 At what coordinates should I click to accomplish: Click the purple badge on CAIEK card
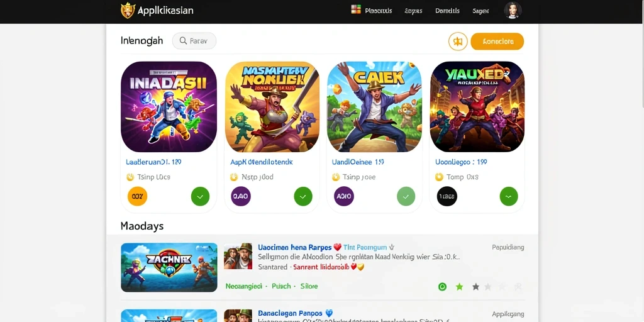coord(344,196)
